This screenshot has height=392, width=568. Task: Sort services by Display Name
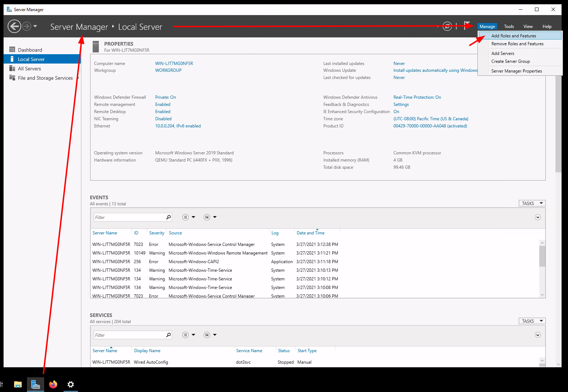(147, 351)
